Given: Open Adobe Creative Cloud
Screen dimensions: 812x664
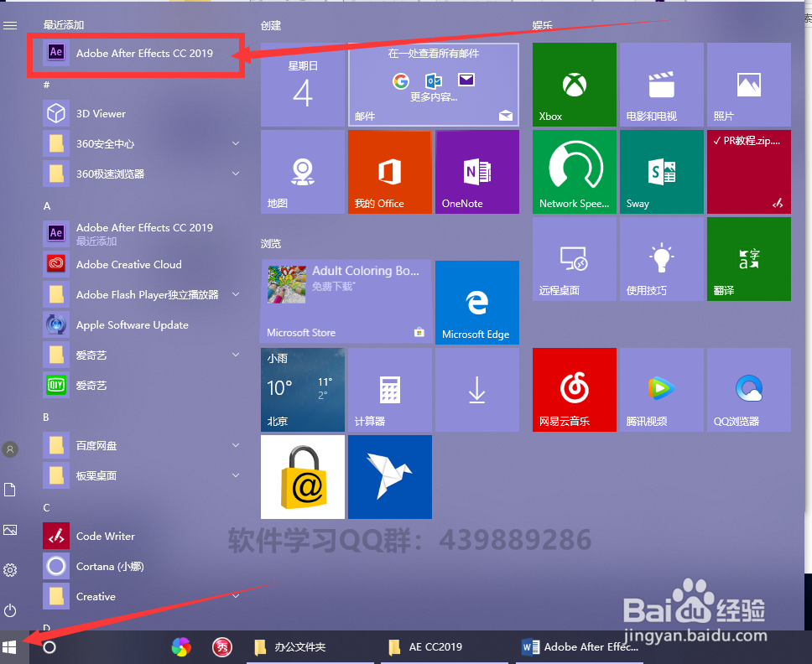Looking at the screenshot, I should (x=142, y=264).
